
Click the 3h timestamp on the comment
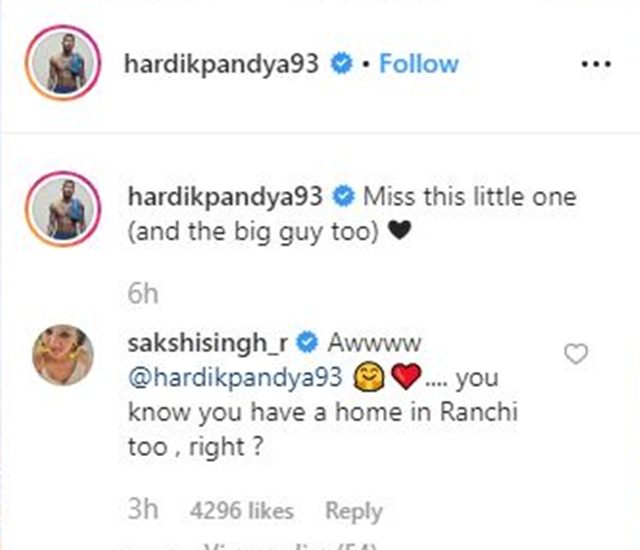142,509
